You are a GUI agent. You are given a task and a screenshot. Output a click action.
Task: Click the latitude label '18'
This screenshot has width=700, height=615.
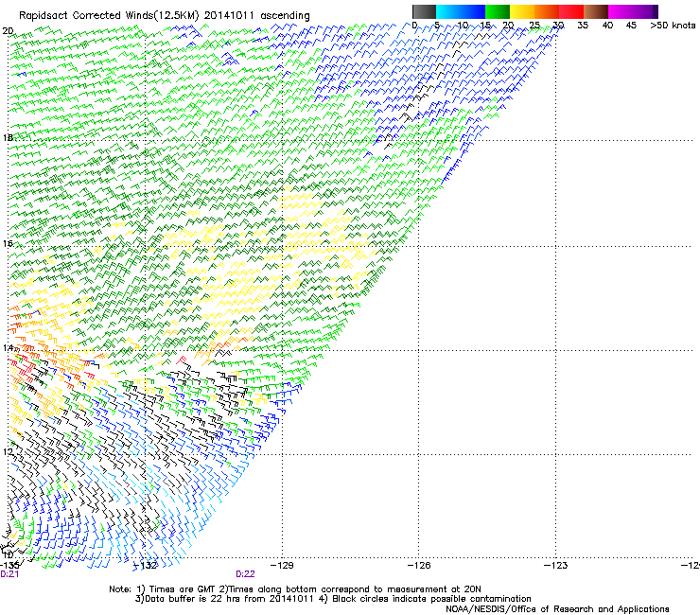click(8, 137)
